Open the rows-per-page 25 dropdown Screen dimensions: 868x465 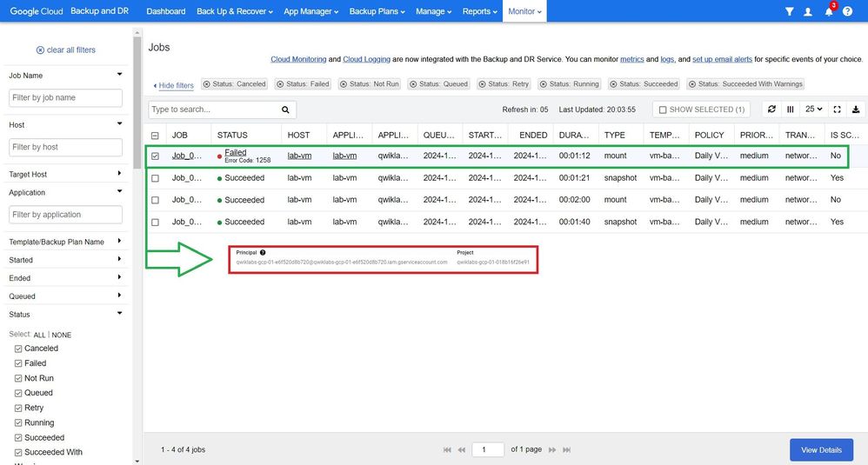[813, 110]
